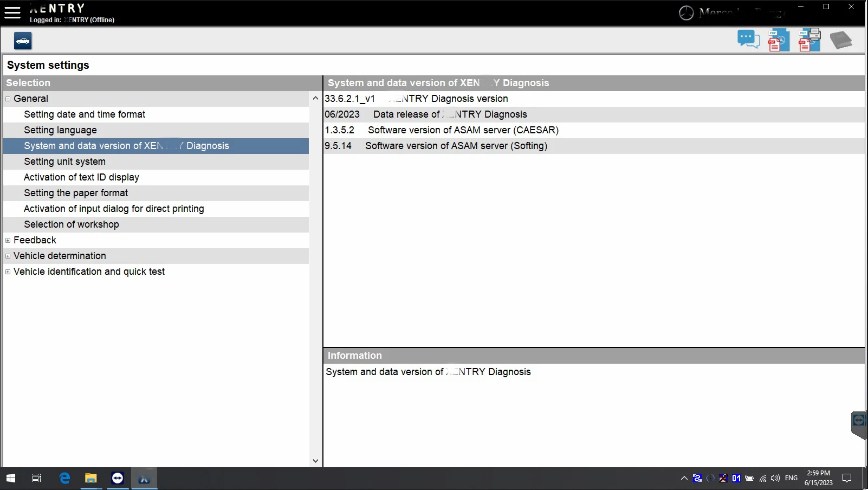The height and width of the screenshot is (490, 868).
Task: Click the PDF export document icon
Action: pyautogui.click(x=779, y=40)
